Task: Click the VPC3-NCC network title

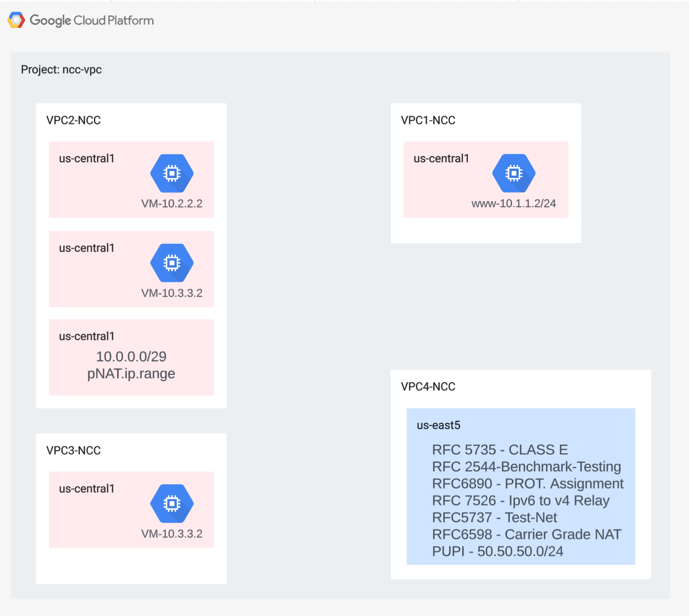Action: pyautogui.click(x=73, y=450)
